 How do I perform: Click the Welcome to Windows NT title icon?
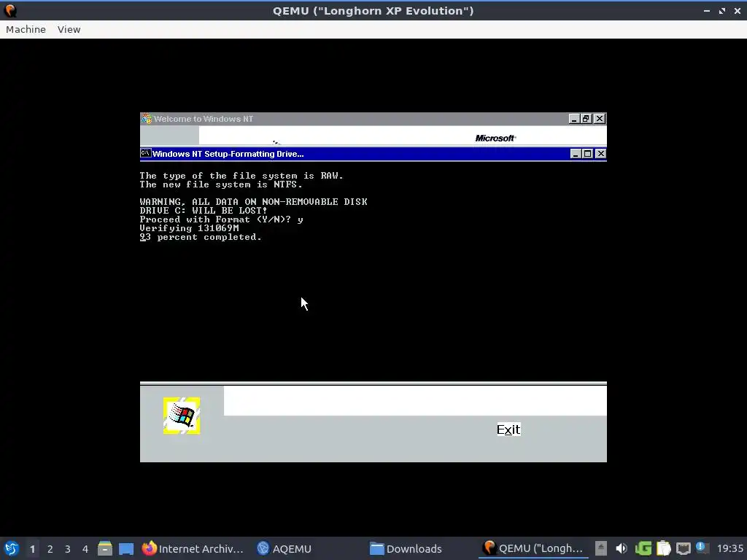coord(146,119)
